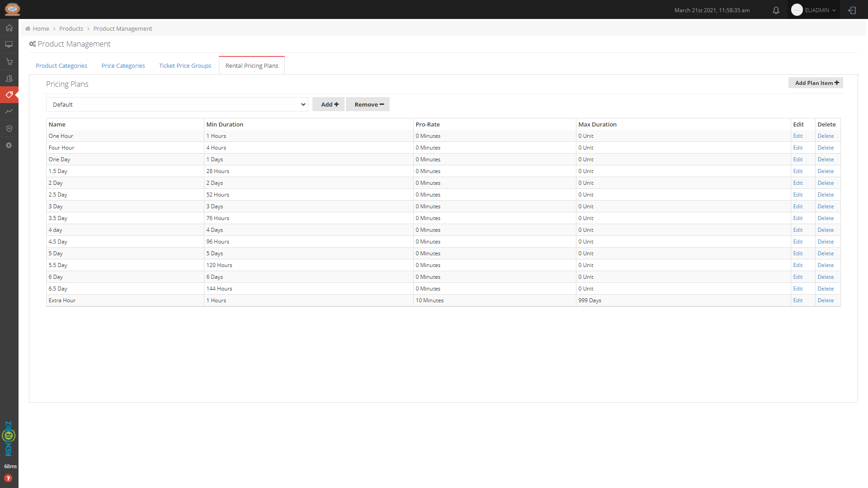Open the Home icon in sidebar
The height and width of the screenshot is (488, 868).
pos(9,28)
